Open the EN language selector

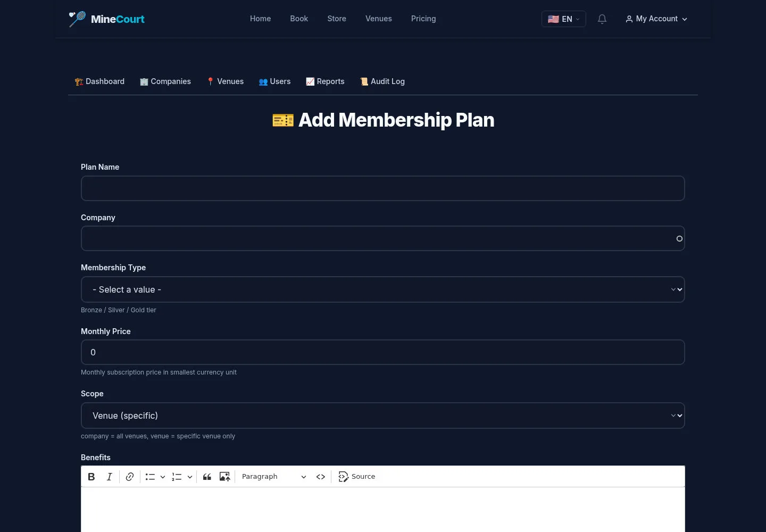564,19
